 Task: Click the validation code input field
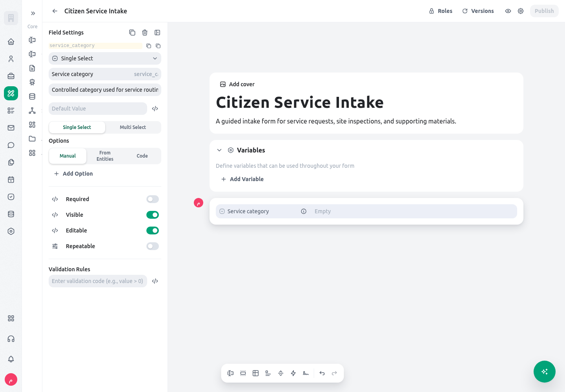98,281
